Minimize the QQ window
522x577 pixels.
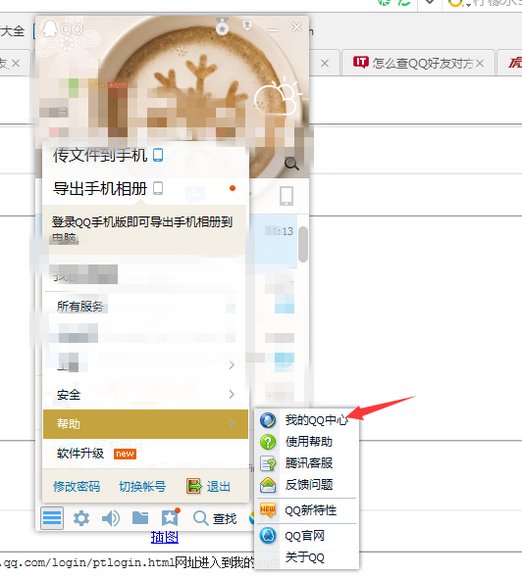273,29
